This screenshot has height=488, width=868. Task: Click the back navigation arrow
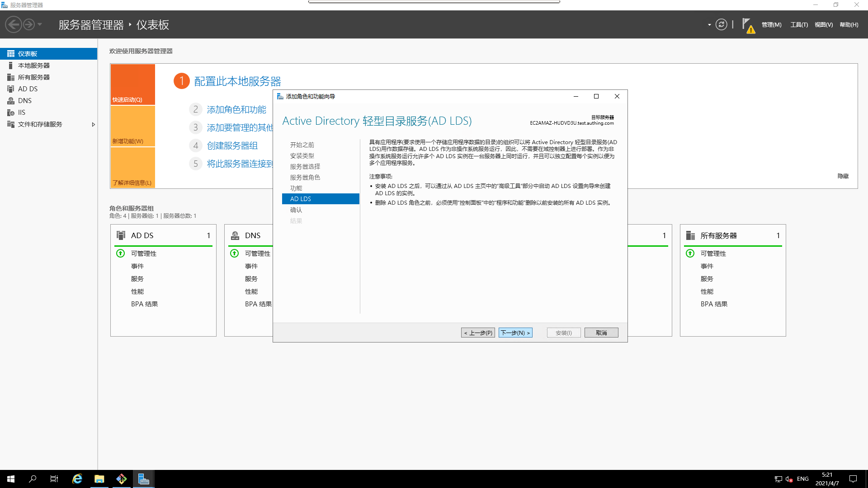(x=14, y=24)
